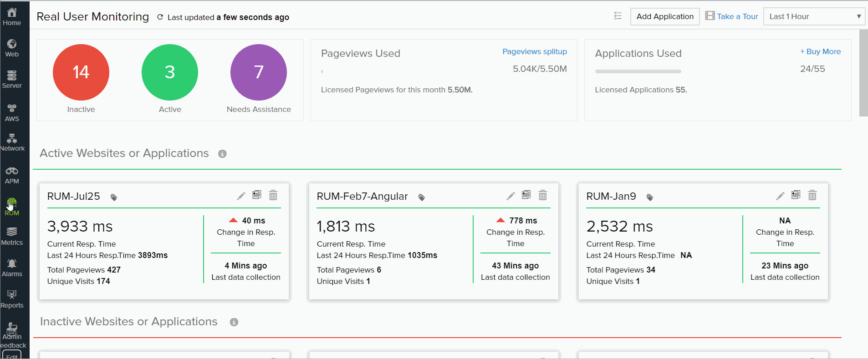Click the 3,933 ms response time value
This screenshot has width=868, height=359.
[x=80, y=226]
